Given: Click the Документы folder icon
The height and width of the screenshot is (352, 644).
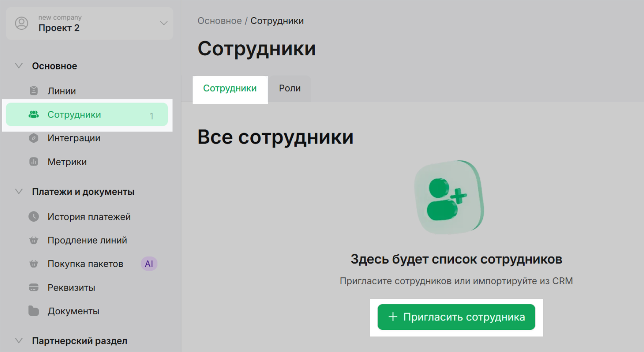Looking at the screenshot, I should pyautogui.click(x=33, y=311).
